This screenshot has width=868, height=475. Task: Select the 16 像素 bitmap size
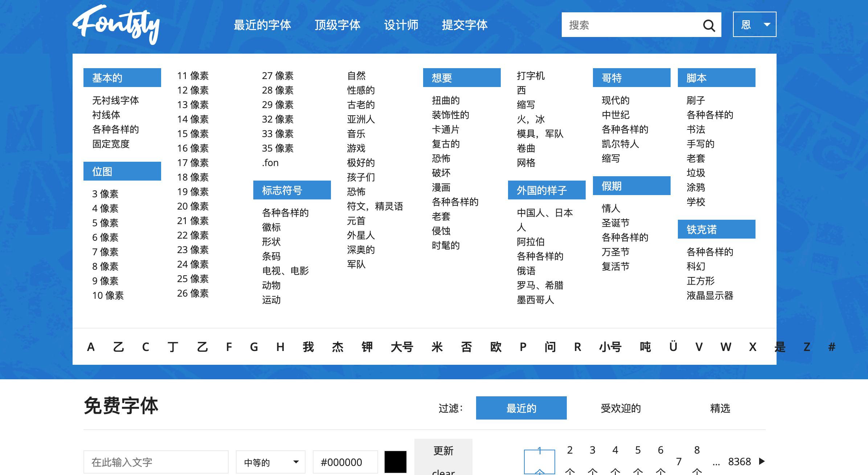point(193,148)
